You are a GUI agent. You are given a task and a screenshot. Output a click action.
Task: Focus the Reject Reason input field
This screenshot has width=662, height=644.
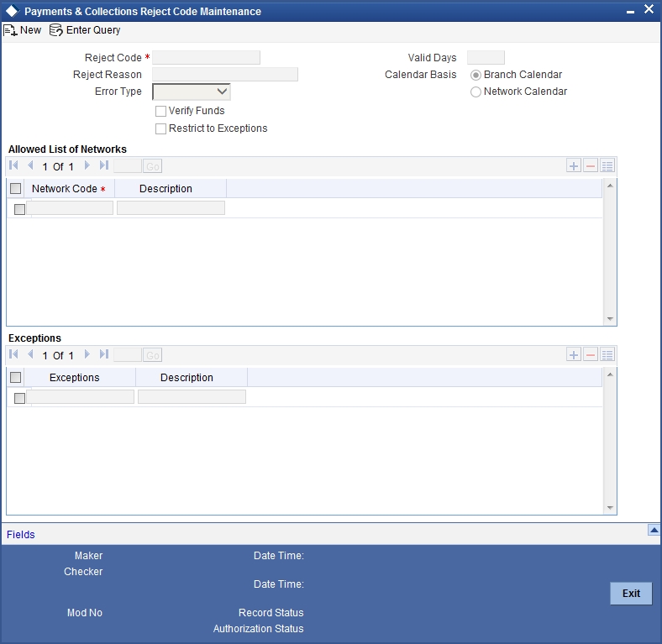point(225,74)
